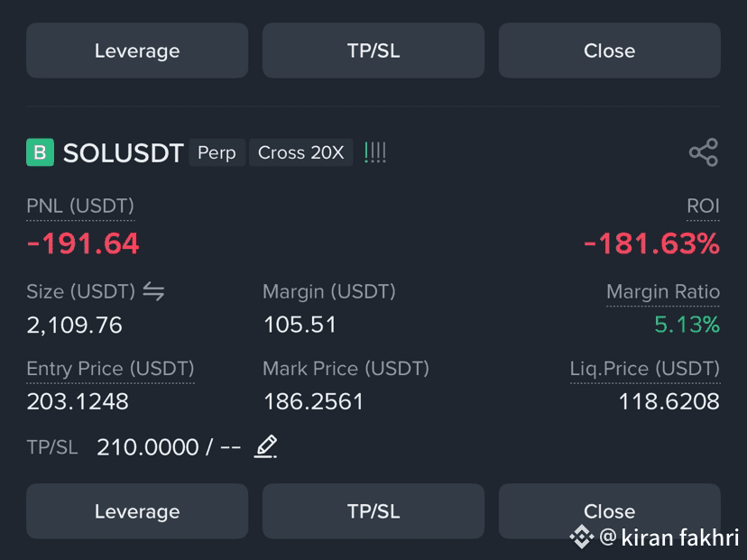Open the upper Leverage button
747x560 pixels.
(x=137, y=50)
